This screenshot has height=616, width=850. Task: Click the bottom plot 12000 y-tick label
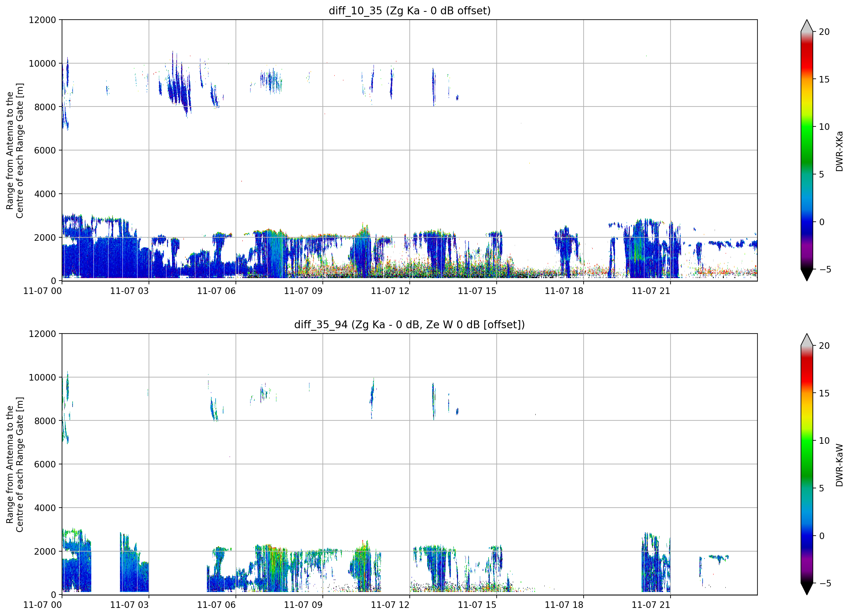tap(42, 334)
